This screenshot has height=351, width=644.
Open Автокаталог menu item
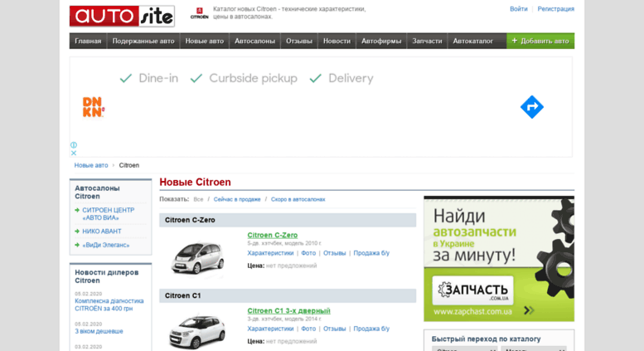[x=472, y=41]
